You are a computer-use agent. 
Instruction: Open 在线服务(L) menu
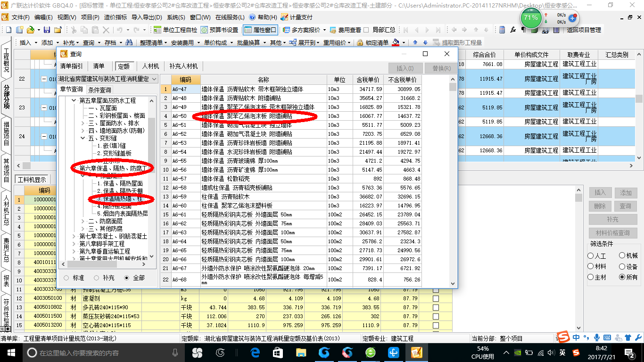tap(230, 17)
